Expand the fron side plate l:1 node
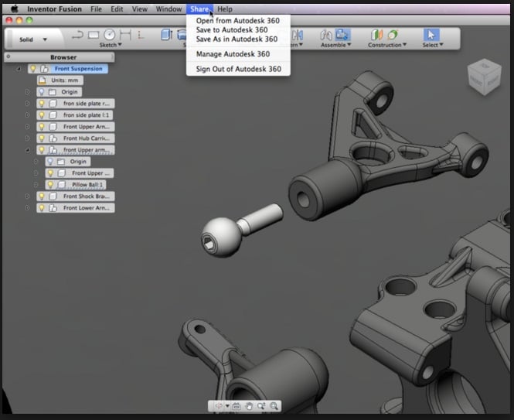The width and height of the screenshot is (514, 420). (28, 114)
